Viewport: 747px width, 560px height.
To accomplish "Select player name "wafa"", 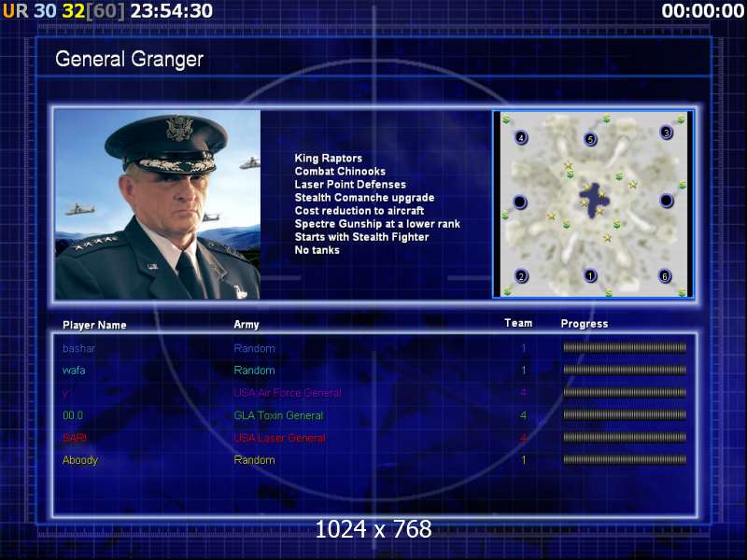I will pyautogui.click(x=74, y=370).
